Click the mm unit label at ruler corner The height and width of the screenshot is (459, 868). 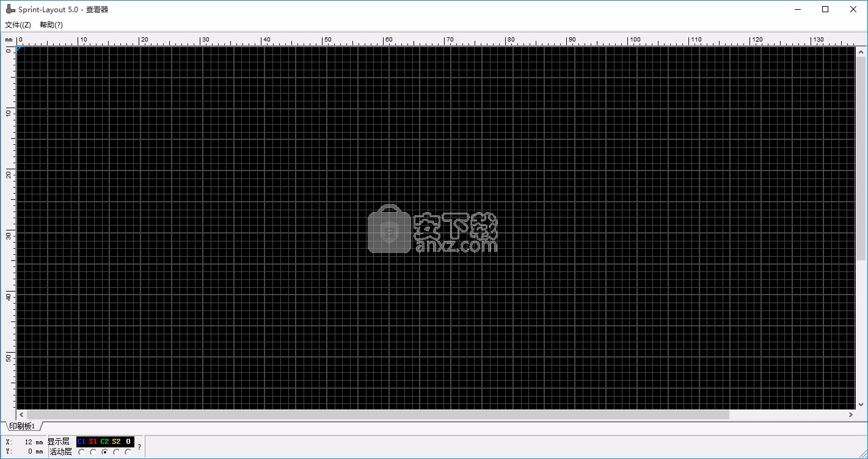click(x=9, y=40)
